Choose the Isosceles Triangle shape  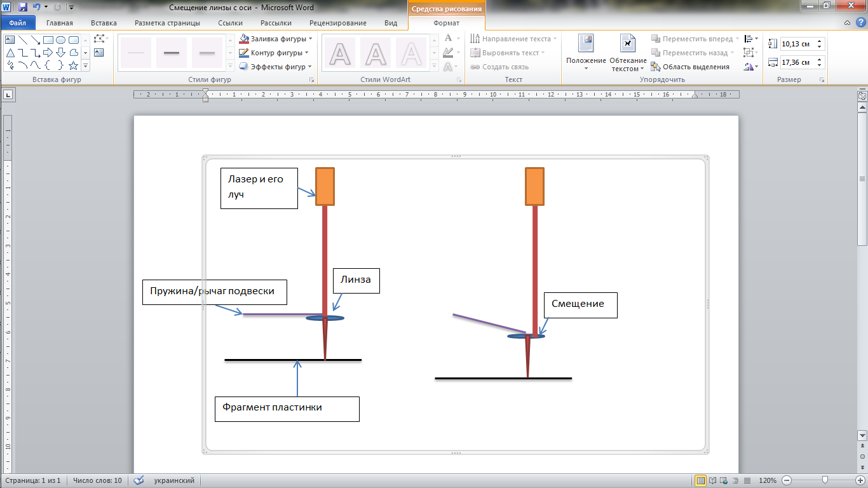[10, 52]
